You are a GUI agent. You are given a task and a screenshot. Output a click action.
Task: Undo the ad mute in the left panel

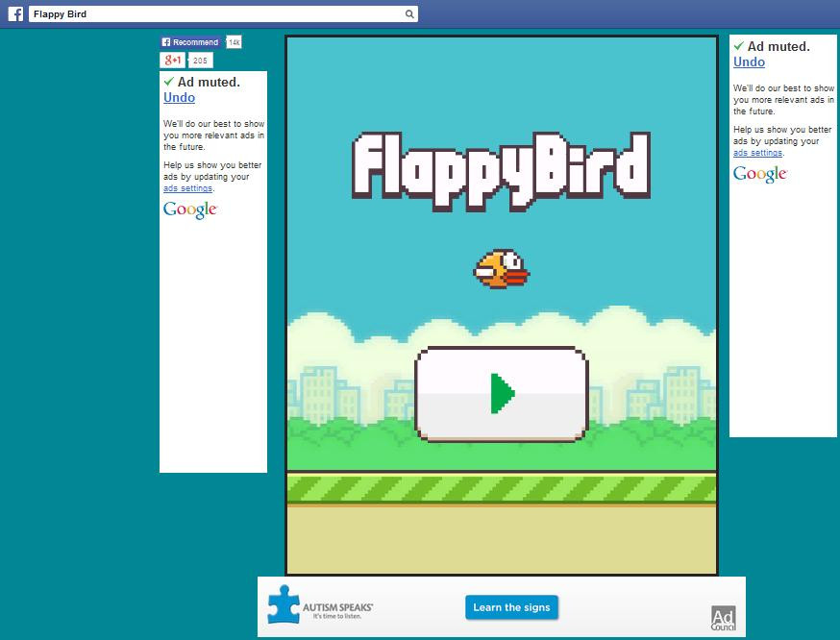(x=179, y=97)
